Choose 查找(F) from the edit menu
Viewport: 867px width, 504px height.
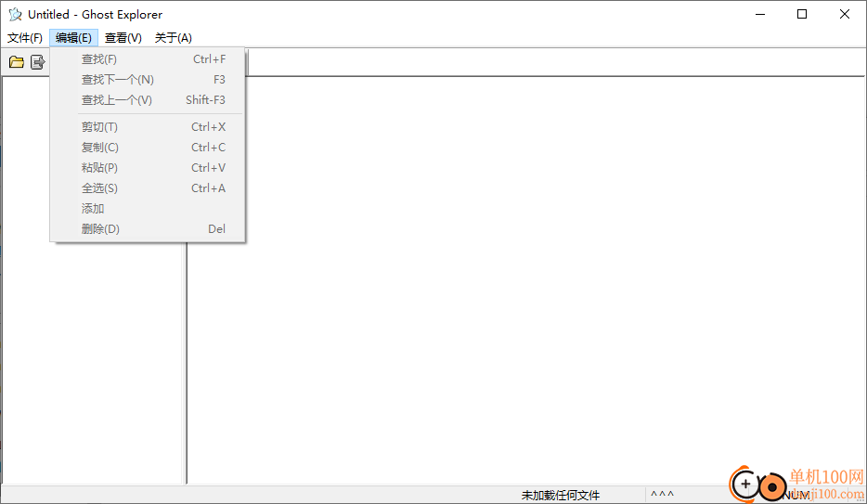pyautogui.click(x=148, y=59)
